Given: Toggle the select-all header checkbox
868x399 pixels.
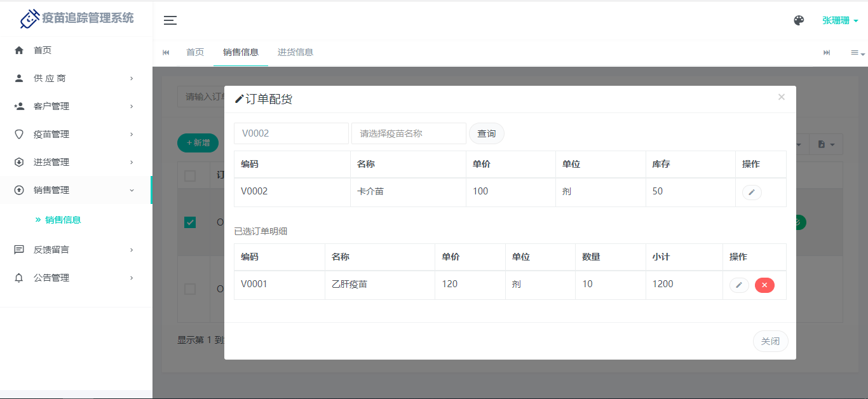Looking at the screenshot, I should 190,176.
